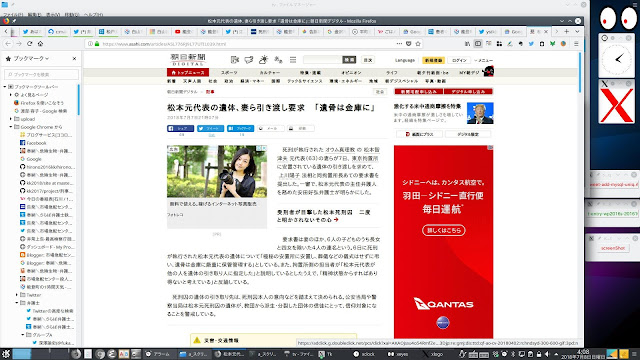This screenshot has height=360, width=640.
Task: Expand よく見るページ folder
Action: (x=11, y=95)
